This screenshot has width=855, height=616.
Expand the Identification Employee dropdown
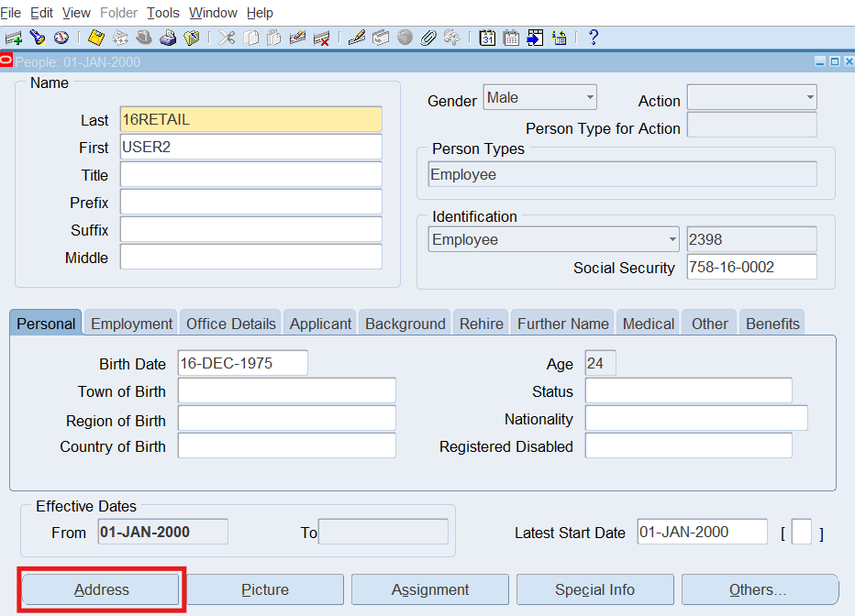click(x=672, y=240)
